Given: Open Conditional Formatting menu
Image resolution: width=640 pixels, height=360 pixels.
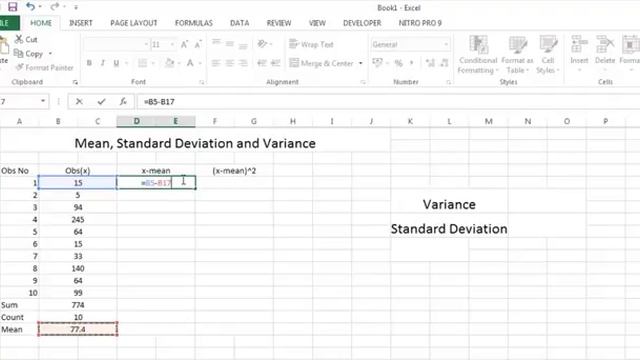Looking at the screenshot, I should pyautogui.click(x=478, y=55).
